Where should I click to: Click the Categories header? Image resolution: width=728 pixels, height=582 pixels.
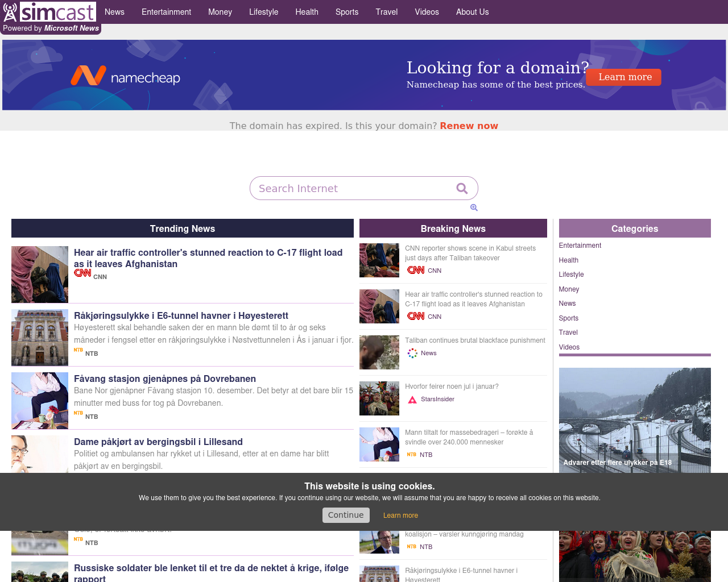click(635, 228)
